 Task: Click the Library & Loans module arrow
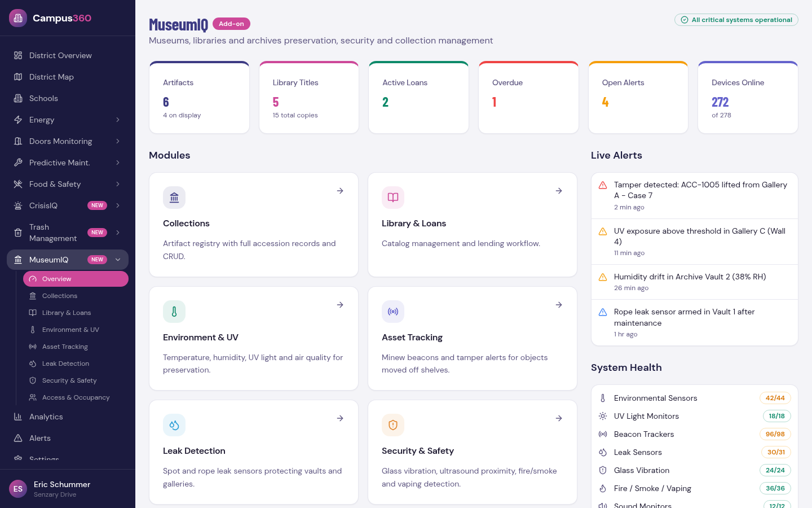click(x=559, y=191)
